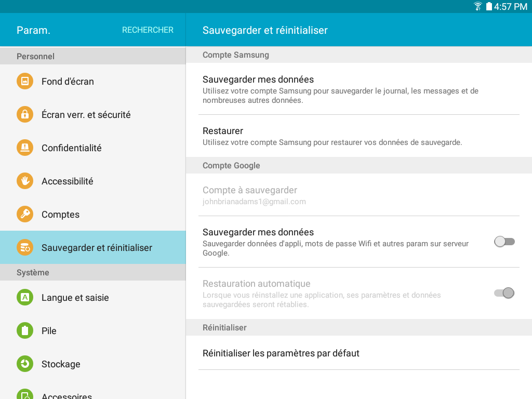Open Écran verr. et sécurité entry
532x399 pixels.
tap(93, 115)
